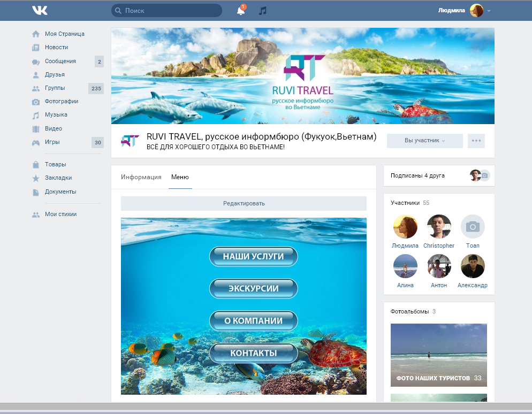Open Закладки in sidebar
Image resolution: width=532 pixels, height=414 pixels.
(58, 178)
